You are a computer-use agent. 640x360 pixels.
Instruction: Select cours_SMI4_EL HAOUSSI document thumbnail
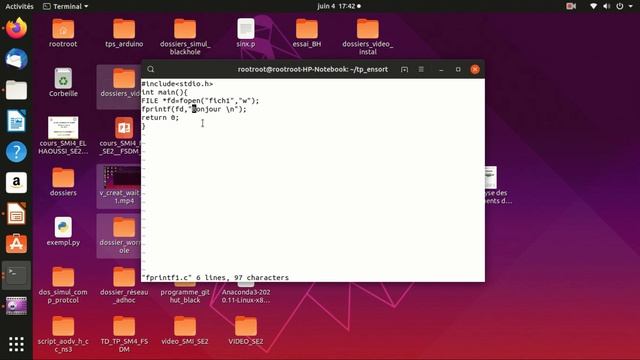click(63, 136)
